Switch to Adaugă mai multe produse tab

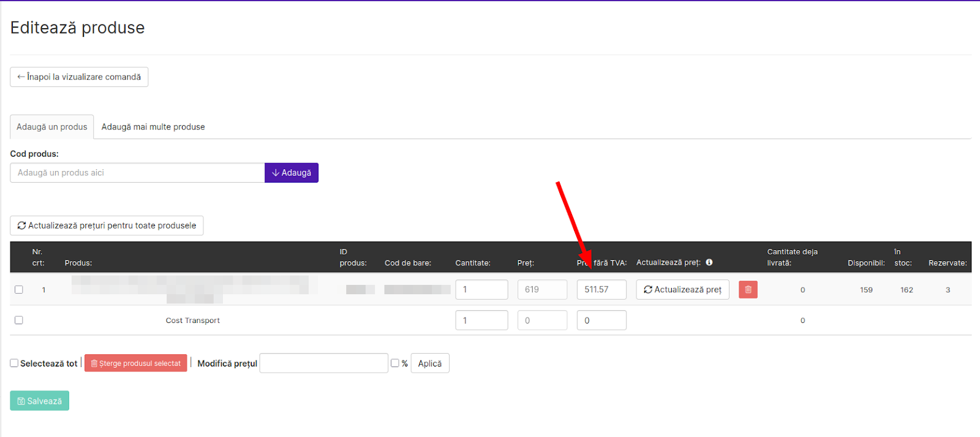(153, 127)
